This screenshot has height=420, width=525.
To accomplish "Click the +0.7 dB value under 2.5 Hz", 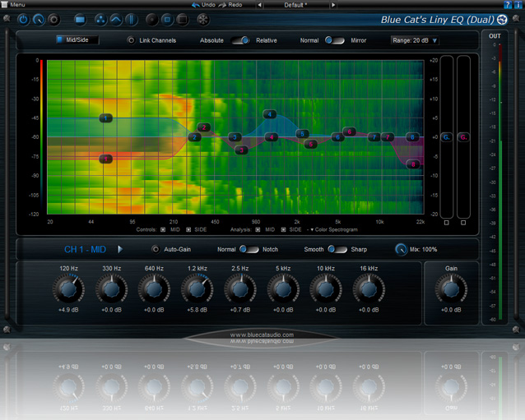I will pyautogui.click(x=240, y=310).
